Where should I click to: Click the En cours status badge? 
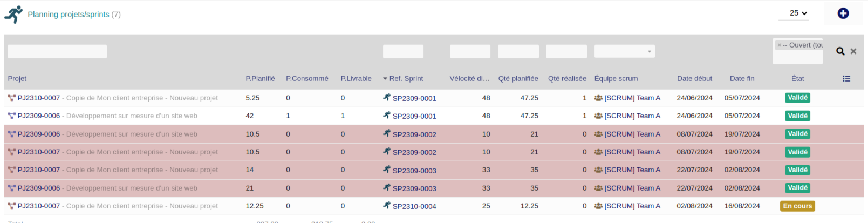[797, 206]
